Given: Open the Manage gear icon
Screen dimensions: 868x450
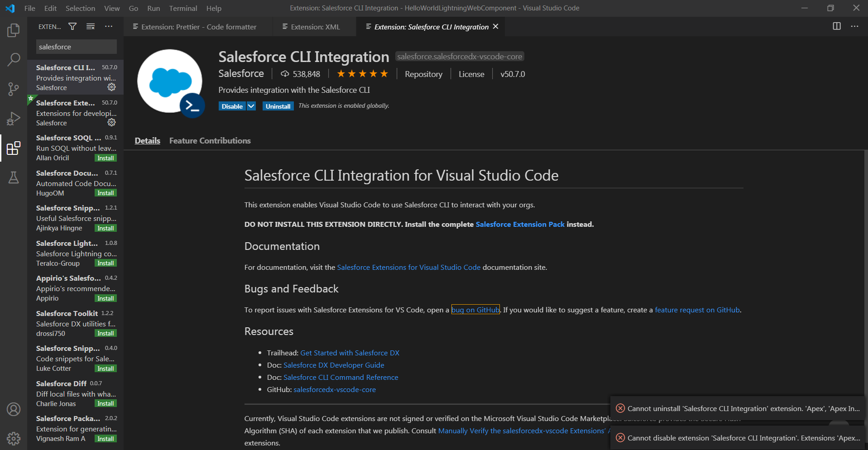Looking at the screenshot, I should tap(13, 438).
